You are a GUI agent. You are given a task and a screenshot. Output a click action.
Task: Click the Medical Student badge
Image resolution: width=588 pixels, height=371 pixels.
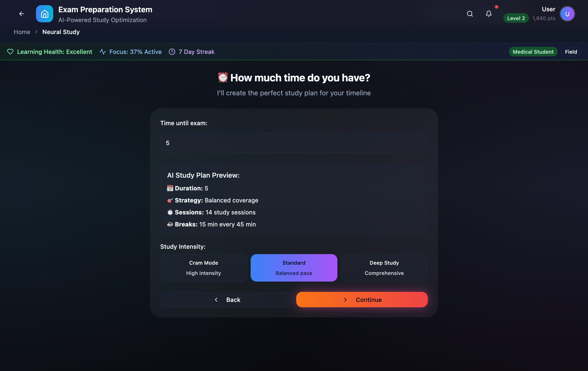pyautogui.click(x=533, y=52)
